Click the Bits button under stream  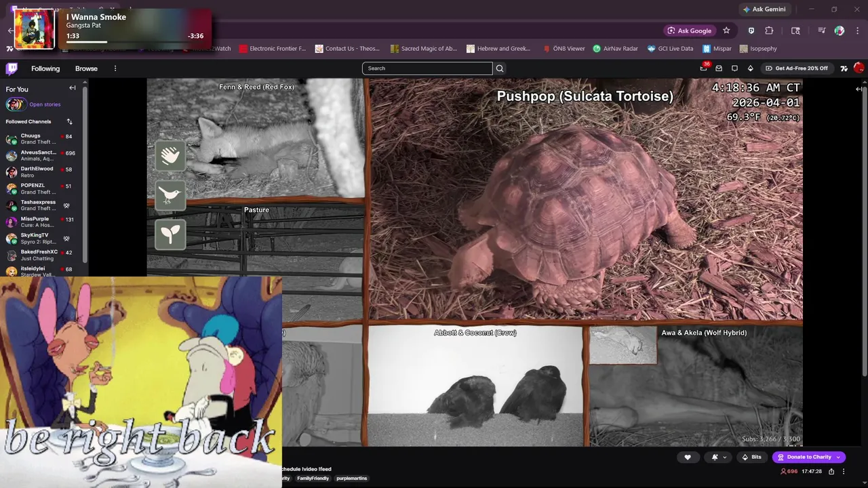click(x=752, y=457)
